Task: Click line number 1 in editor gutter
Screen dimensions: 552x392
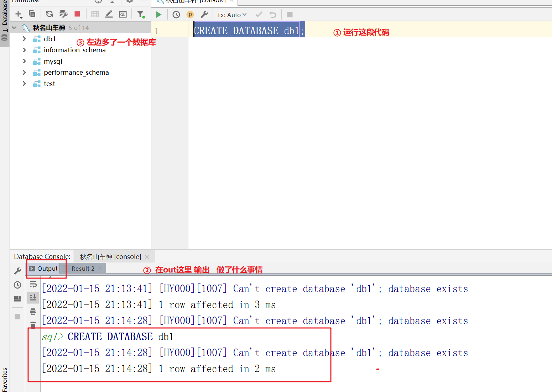Action: click(x=156, y=31)
